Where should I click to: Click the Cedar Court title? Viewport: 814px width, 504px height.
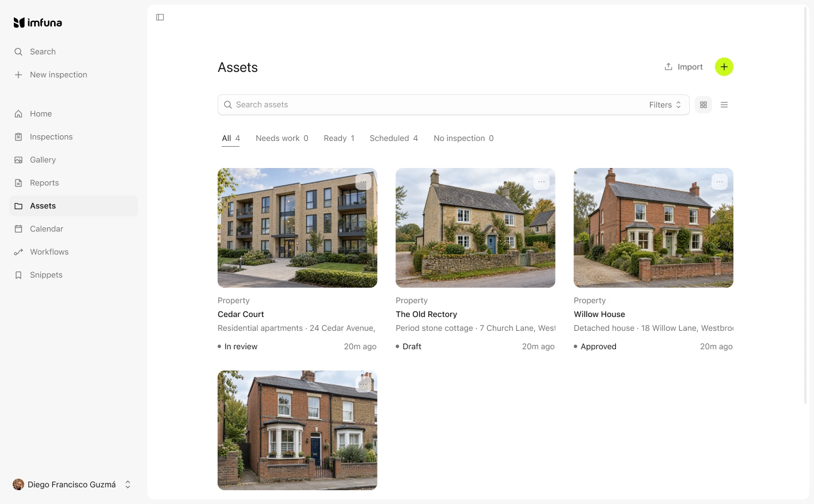pos(241,314)
